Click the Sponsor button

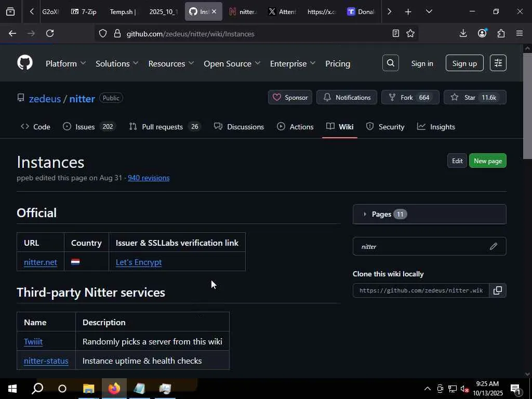(290, 97)
